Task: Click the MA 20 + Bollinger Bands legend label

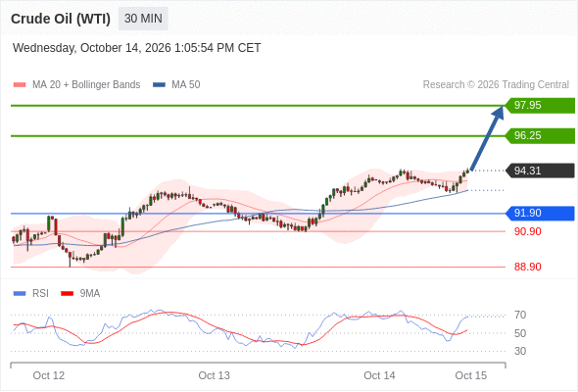Action: (x=86, y=85)
